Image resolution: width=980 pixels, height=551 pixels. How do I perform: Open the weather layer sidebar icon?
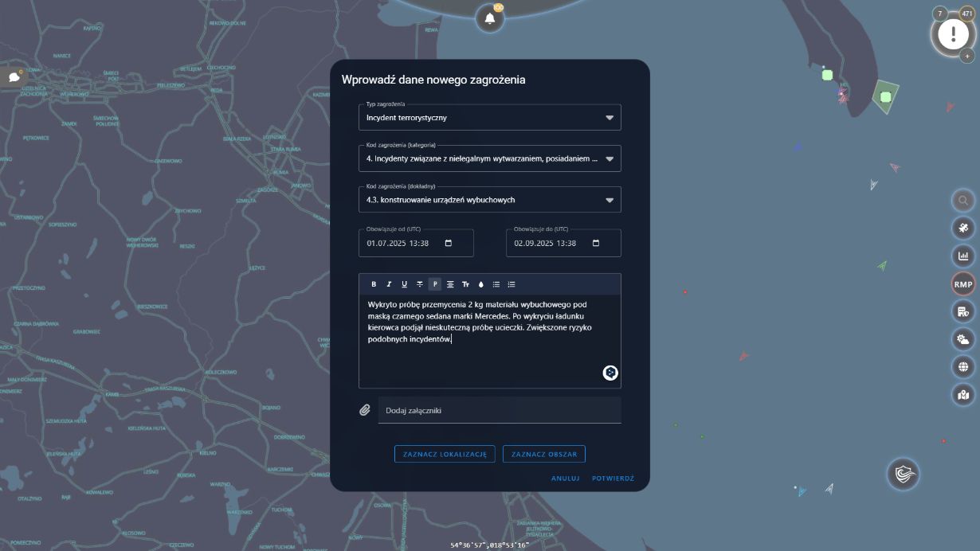963,338
